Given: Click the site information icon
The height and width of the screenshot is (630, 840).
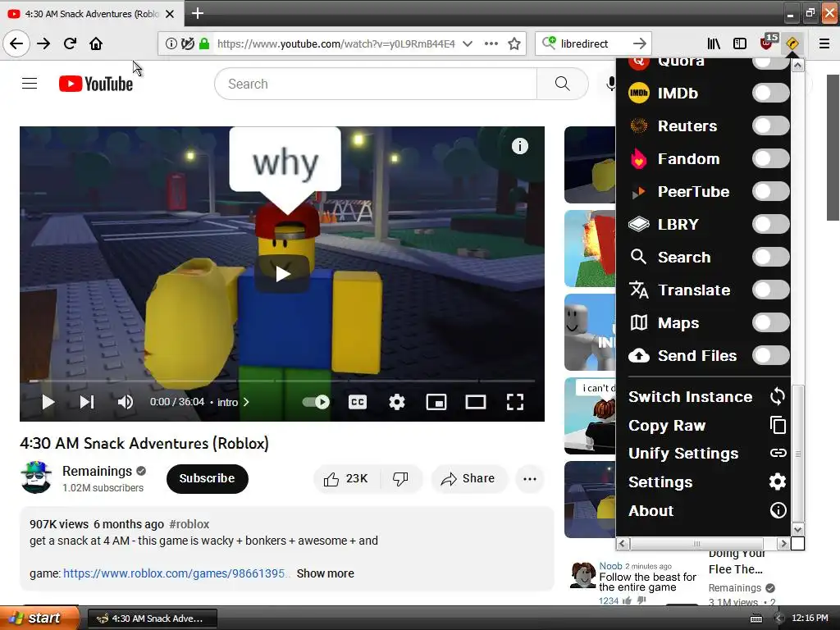Looking at the screenshot, I should click(171, 43).
